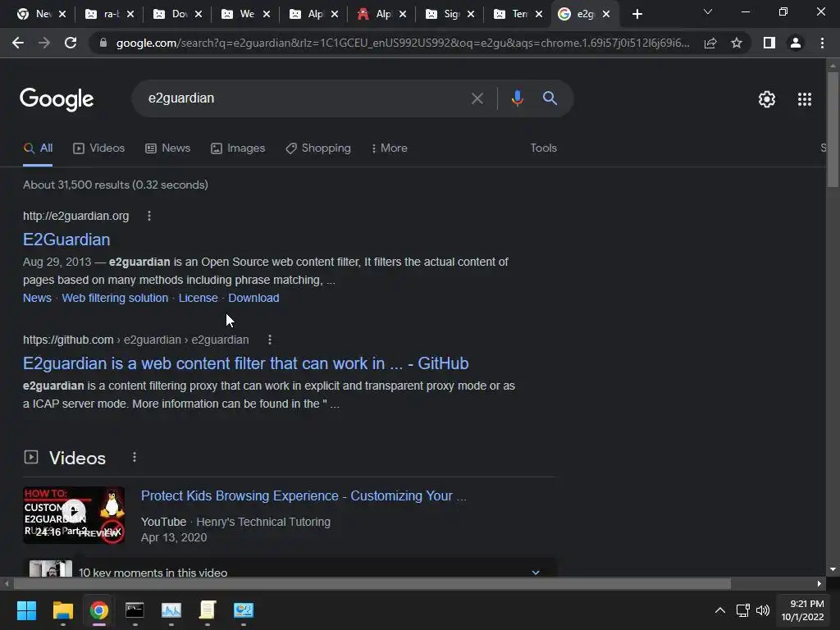Switch to the Shopping search tab
This screenshot has height=630, width=840.
318,148
